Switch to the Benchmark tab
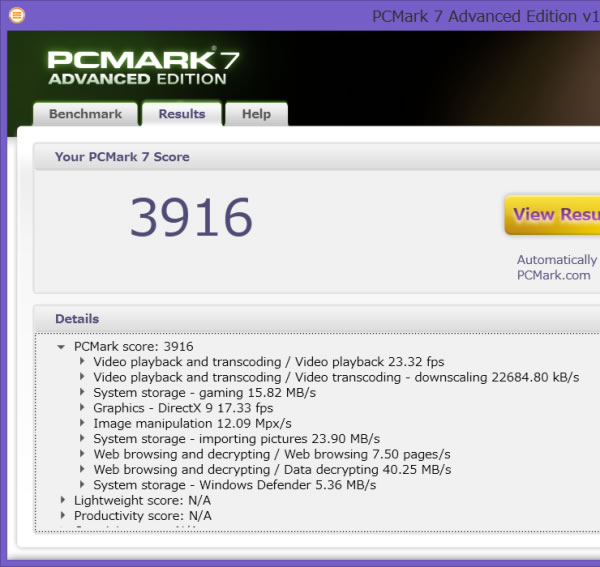600x567 pixels. coord(85,114)
